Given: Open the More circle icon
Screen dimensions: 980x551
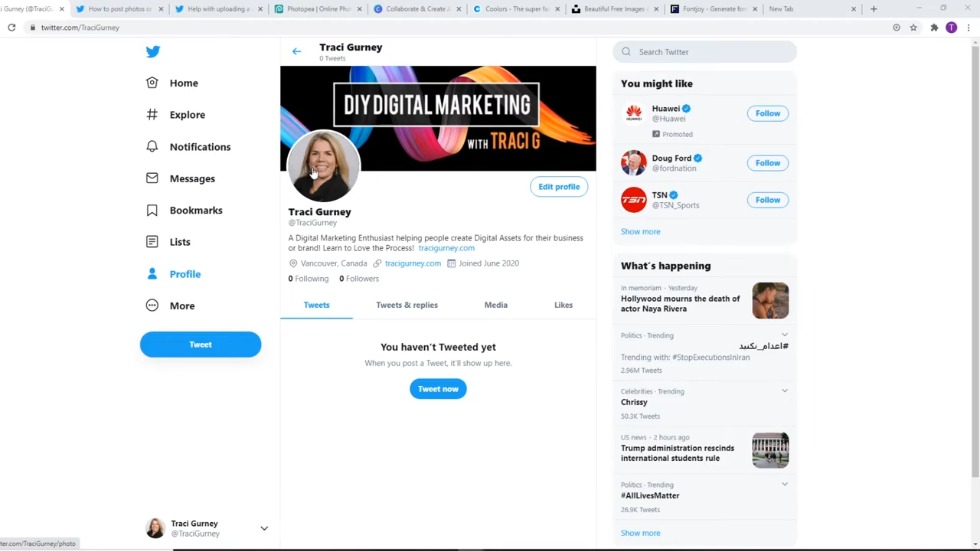Looking at the screenshot, I should tap(152, 305).
